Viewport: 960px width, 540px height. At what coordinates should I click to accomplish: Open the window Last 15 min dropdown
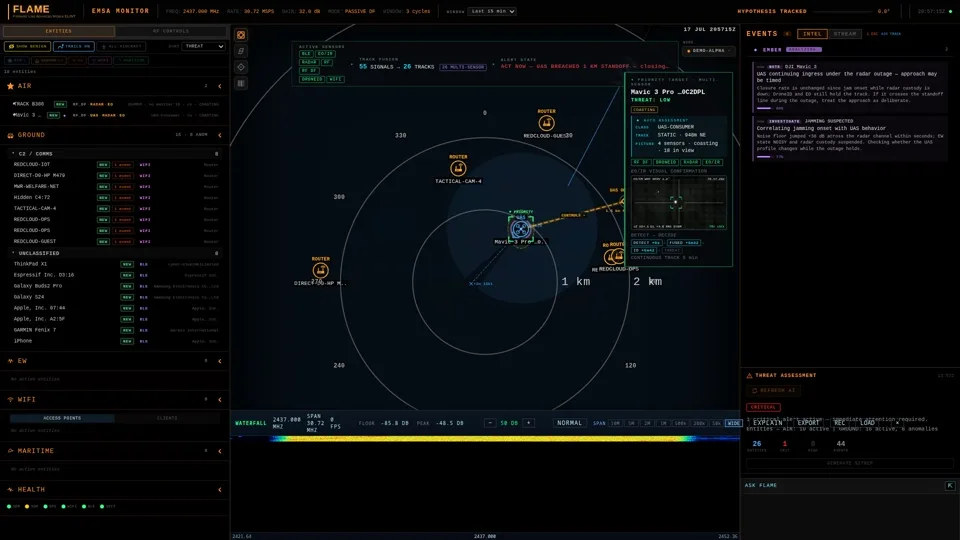pyautogui.click(x=492, y=11)
